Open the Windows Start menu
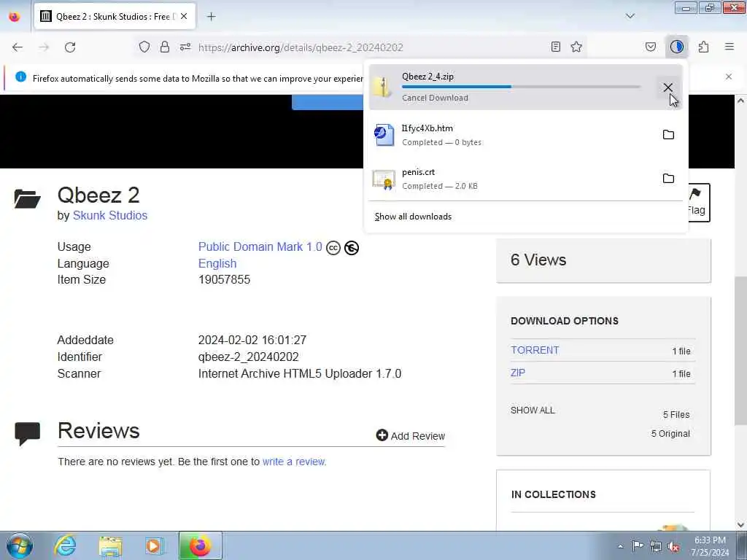 [20, 545]
